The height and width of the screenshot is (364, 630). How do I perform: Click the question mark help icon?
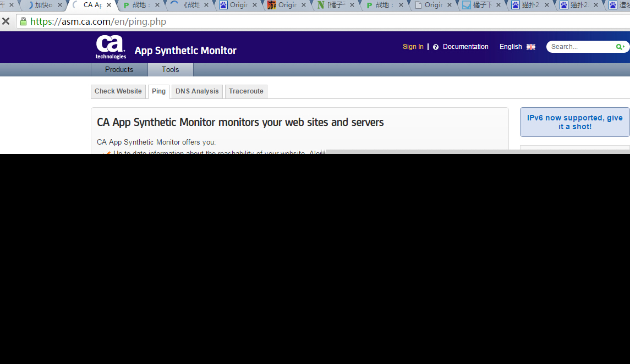(436, 47)
